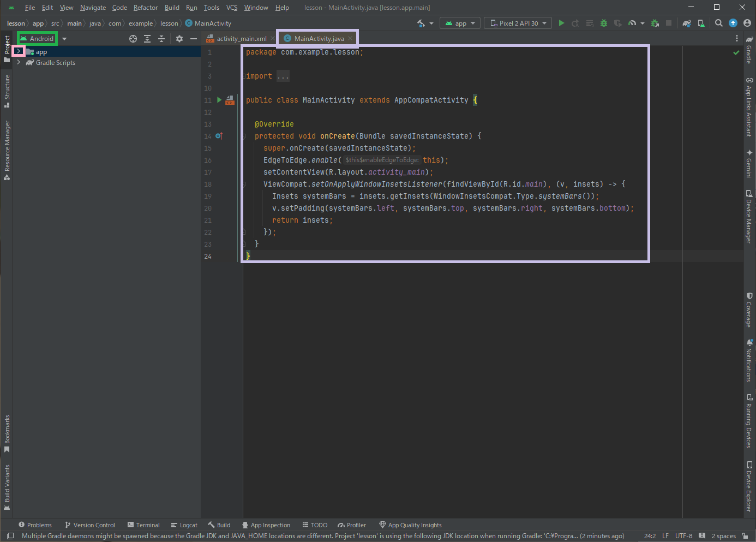The height and width of the screenshot is (542, 756).
Task: Click Run with Coverage icon
Action: click(x=618, y=23)
